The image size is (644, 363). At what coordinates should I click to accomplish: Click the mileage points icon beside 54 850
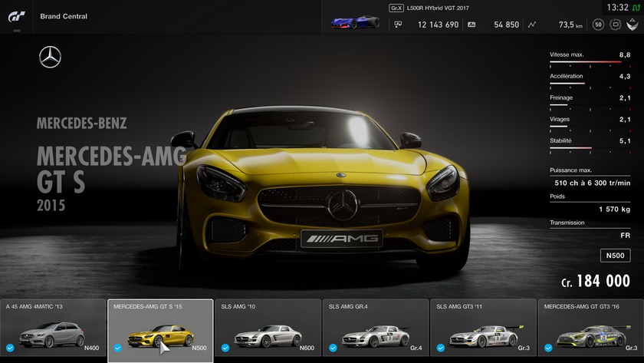coord(471,25)
